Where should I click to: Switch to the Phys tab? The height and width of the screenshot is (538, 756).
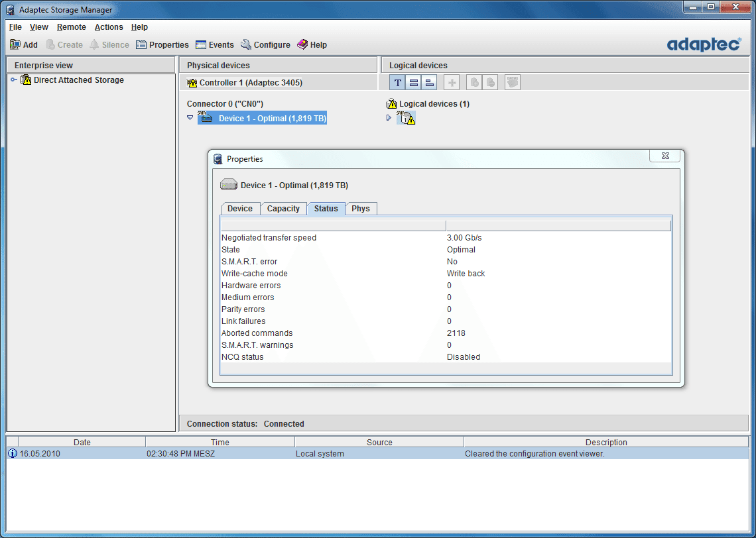(x=361, y=209)
